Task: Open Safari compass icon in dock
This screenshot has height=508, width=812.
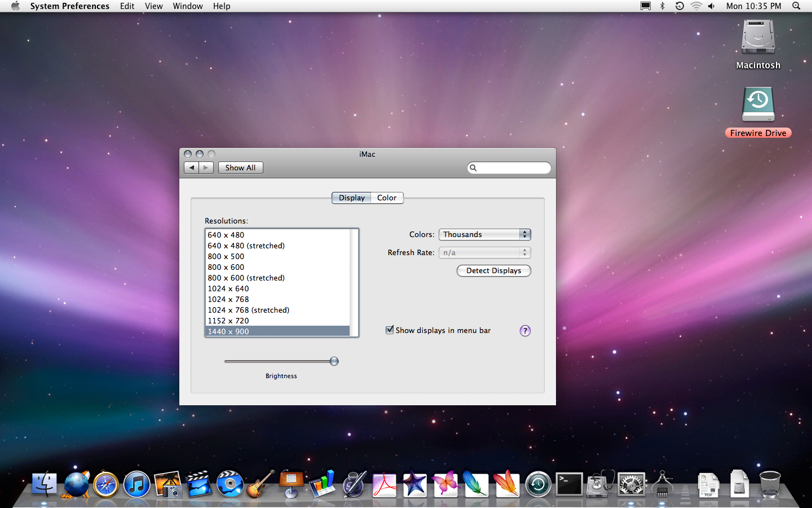Action: point(106,484)
